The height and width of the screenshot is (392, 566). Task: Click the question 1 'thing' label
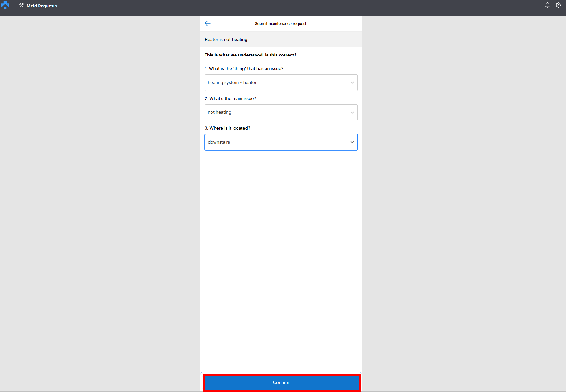pos(244,69)
